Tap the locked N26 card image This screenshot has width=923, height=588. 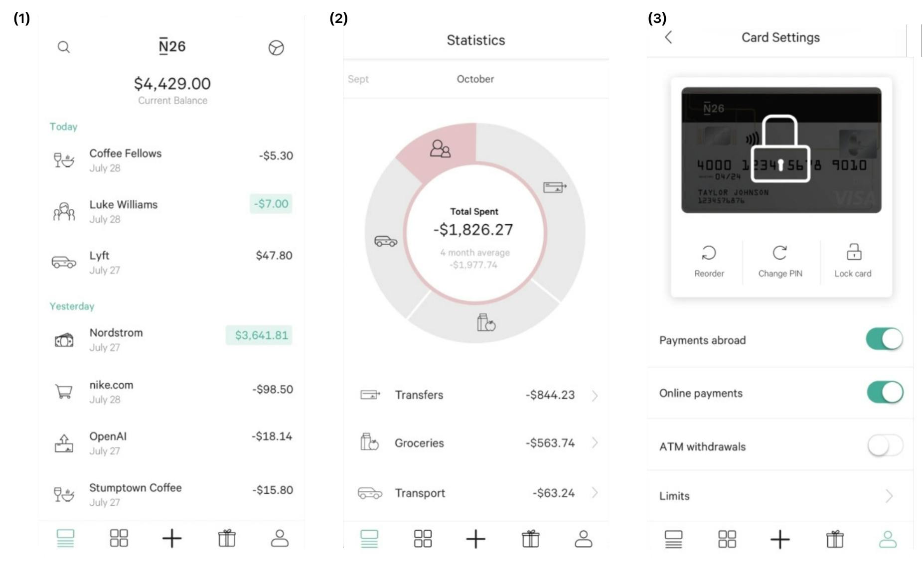(x=781, y=150)
